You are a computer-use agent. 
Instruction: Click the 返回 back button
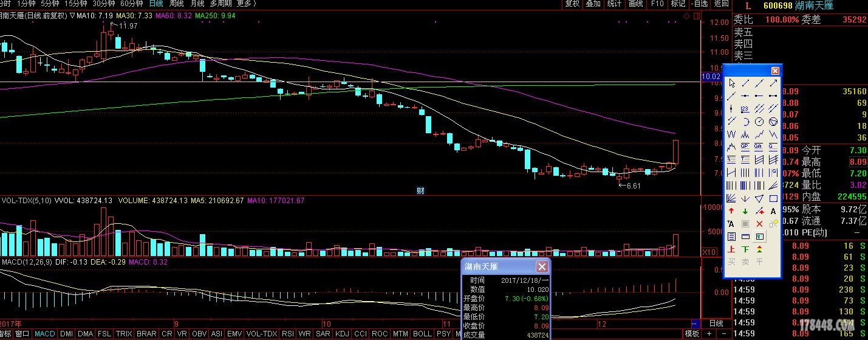[x=721, y=4]
